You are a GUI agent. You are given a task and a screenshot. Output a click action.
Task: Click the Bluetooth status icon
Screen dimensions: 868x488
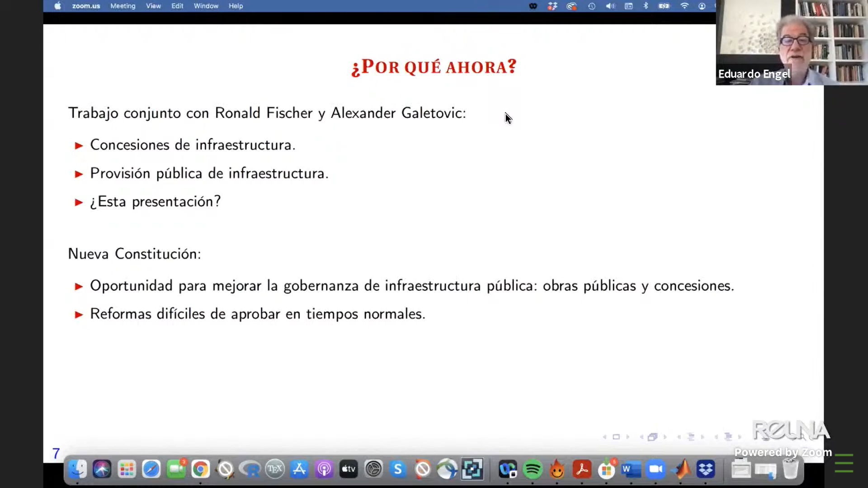(646, 6)
